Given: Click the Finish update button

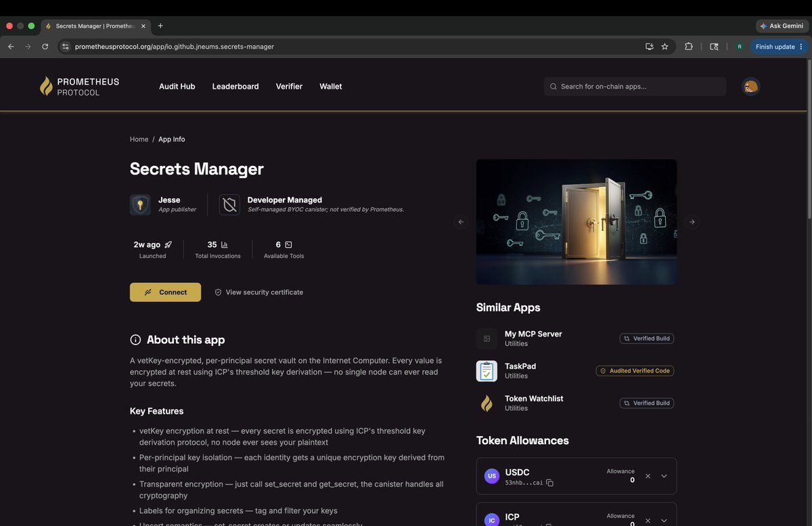Looking at the screenshot, I should click(780, 47).
